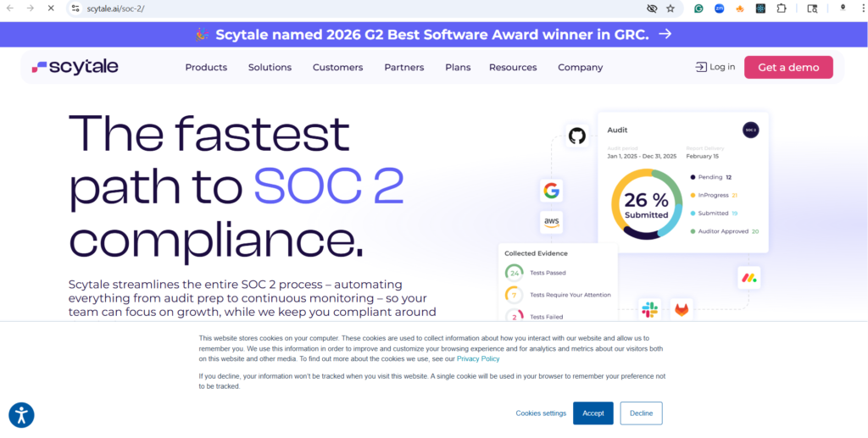Click the AWS integration icon

coord(552,222)
